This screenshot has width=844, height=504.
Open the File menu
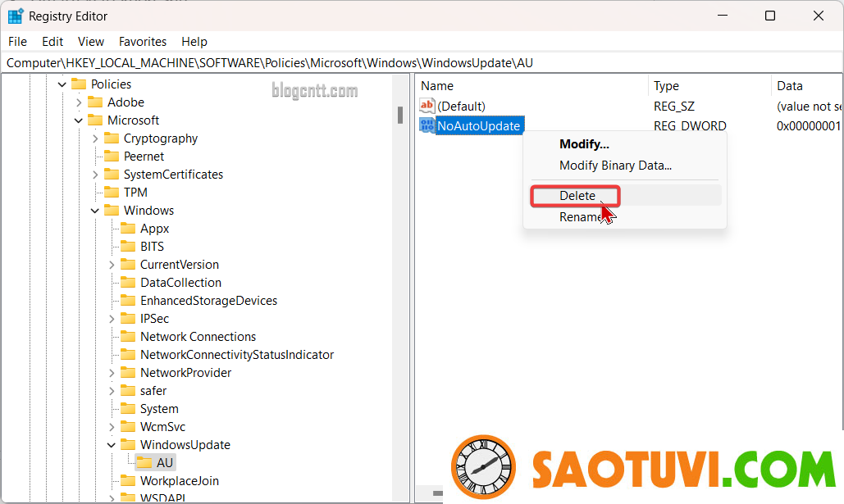(18, 42)
